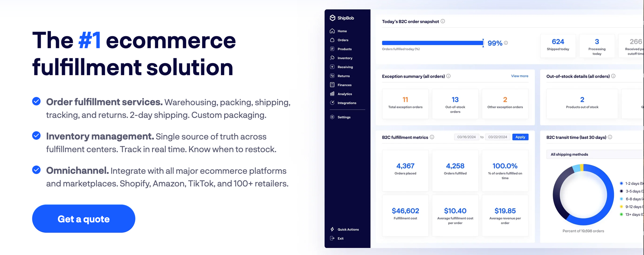Click the Apply date range button
The image size is (644, 255).
point(520,137)
